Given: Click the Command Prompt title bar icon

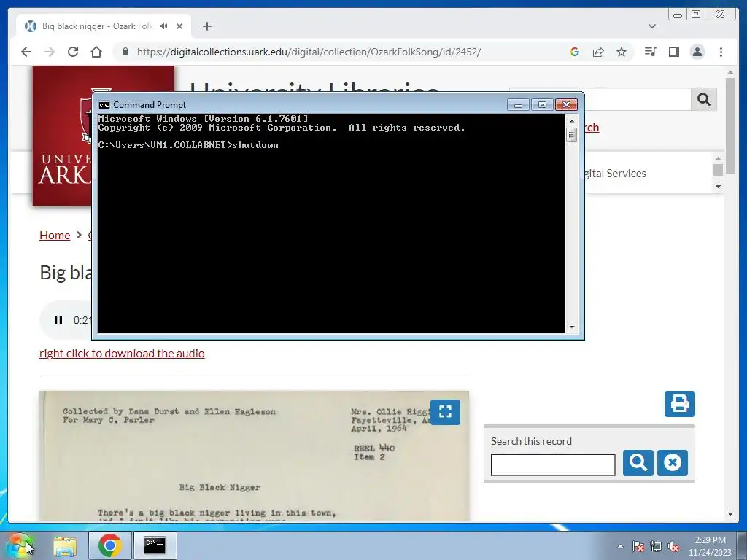Looking at the screenshot, I should 104,105.
